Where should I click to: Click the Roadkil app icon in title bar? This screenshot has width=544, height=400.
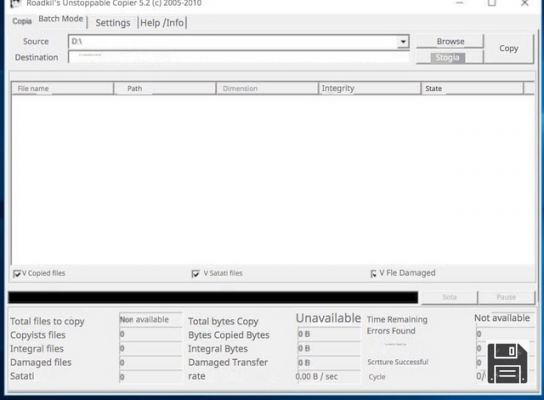point(16,3)
